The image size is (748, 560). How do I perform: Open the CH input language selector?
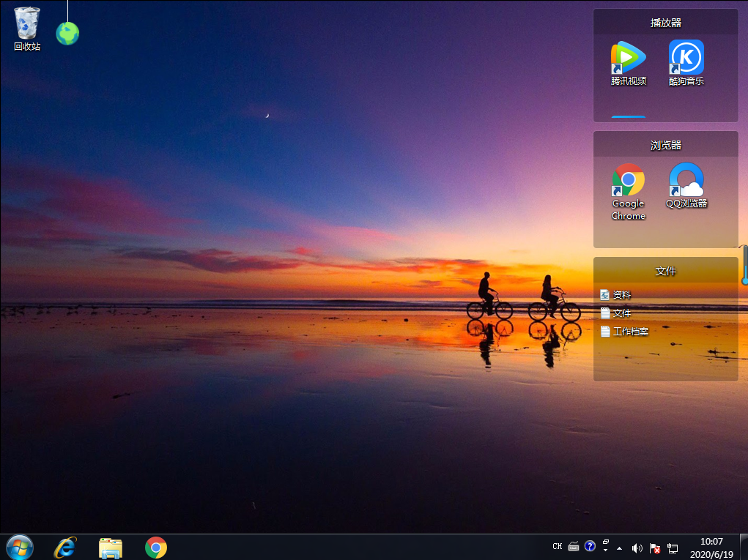558,547
